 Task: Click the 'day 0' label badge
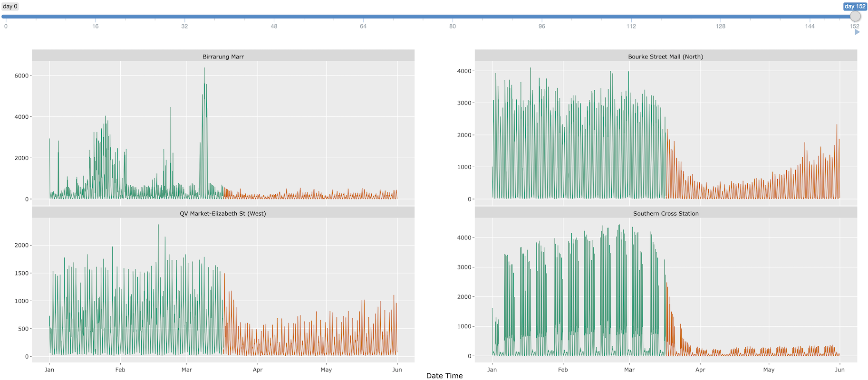(10, 7)
